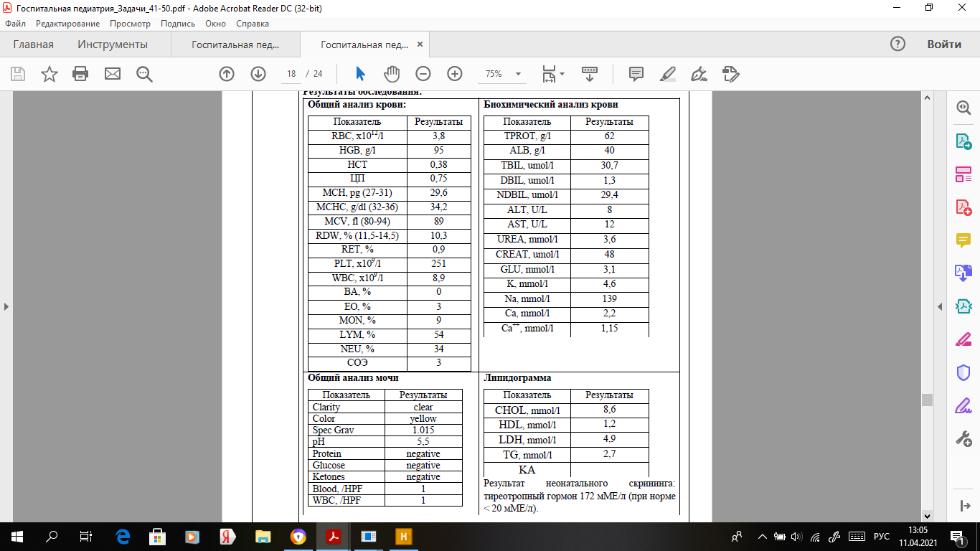The width and height of the screenshot is (980, 551).
Task: Click the Войти sign-in button
Action: (x=944, y=44)
